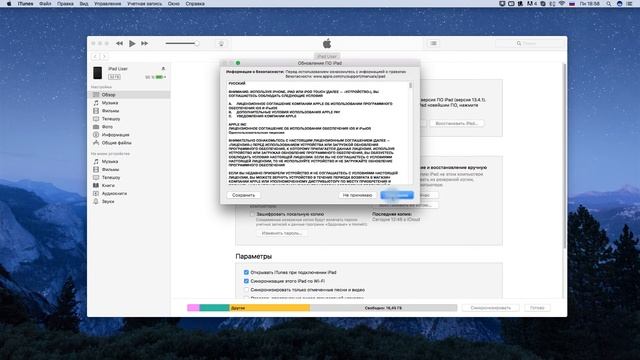Eject the iPad using the eject icon
The image size is (640, 360).
163,69
